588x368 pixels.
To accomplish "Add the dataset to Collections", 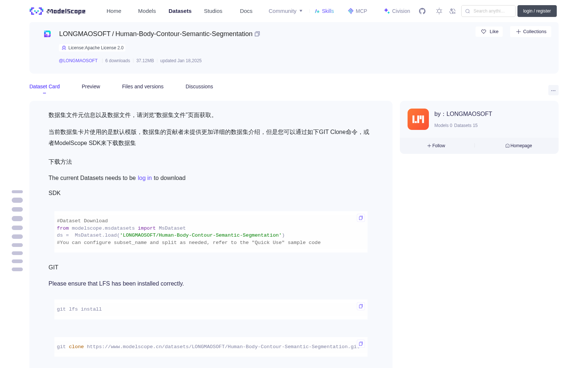I will [531, 32].
